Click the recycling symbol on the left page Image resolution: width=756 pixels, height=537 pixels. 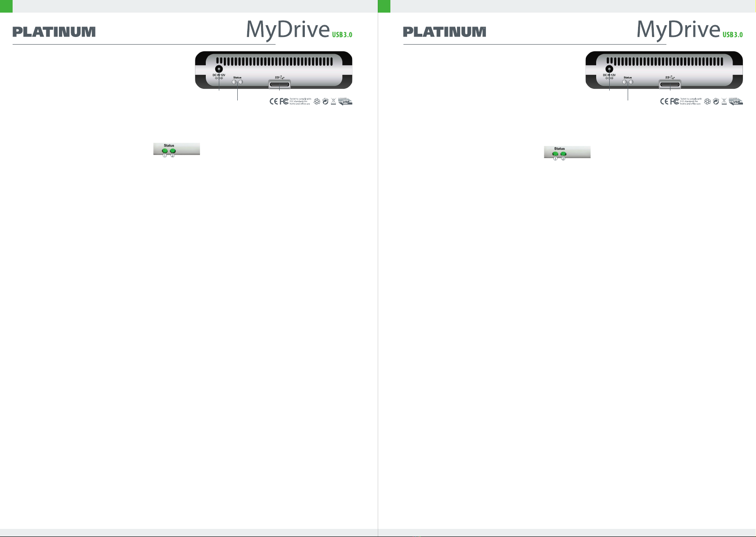coord(317,101)
